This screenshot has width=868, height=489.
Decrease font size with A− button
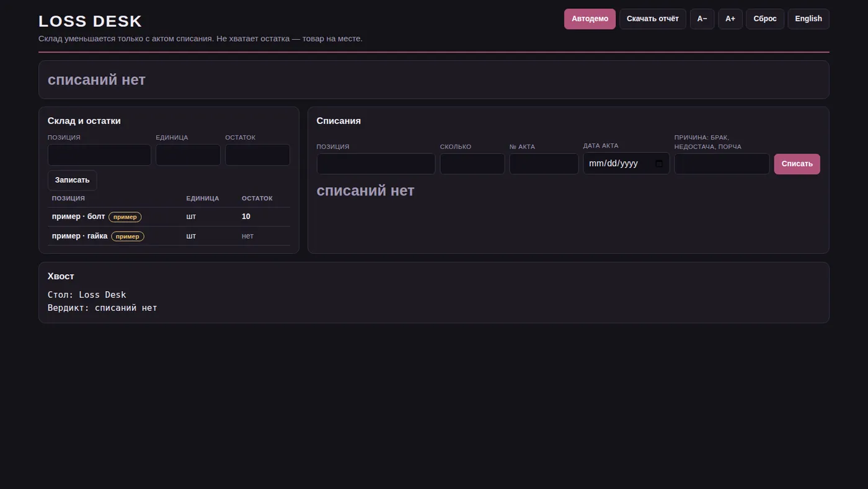tap(702, 19)
